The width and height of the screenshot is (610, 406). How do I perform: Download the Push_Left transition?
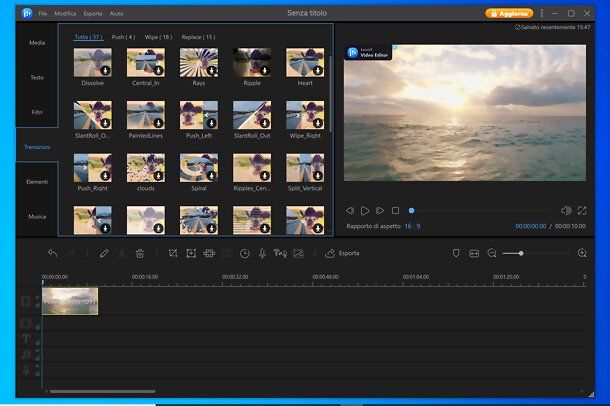[x=211, y=123]
